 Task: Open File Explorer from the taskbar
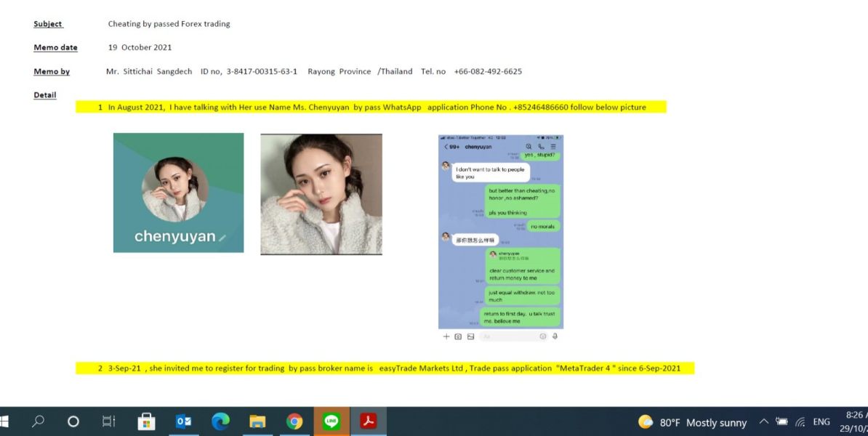click(x=257, y=421)
